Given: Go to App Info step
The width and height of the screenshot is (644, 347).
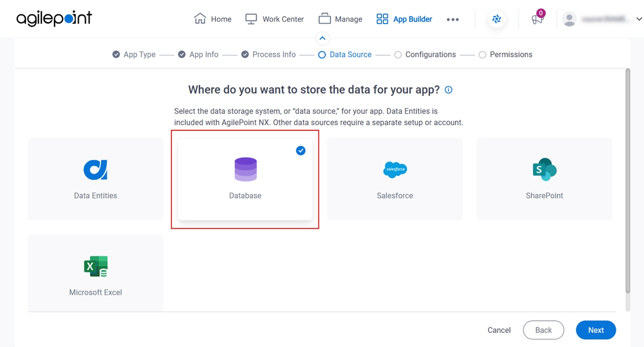Looking at the screenshot, I should pos(198,54).
